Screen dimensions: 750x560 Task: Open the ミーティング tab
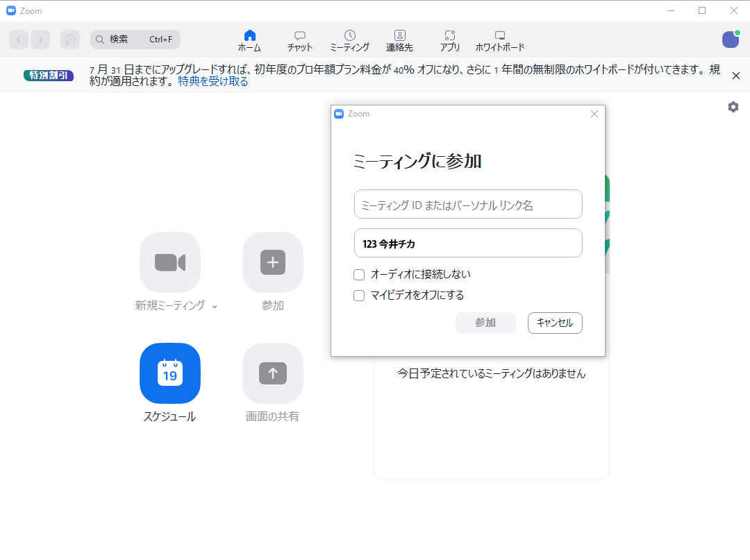pos(349,41)
